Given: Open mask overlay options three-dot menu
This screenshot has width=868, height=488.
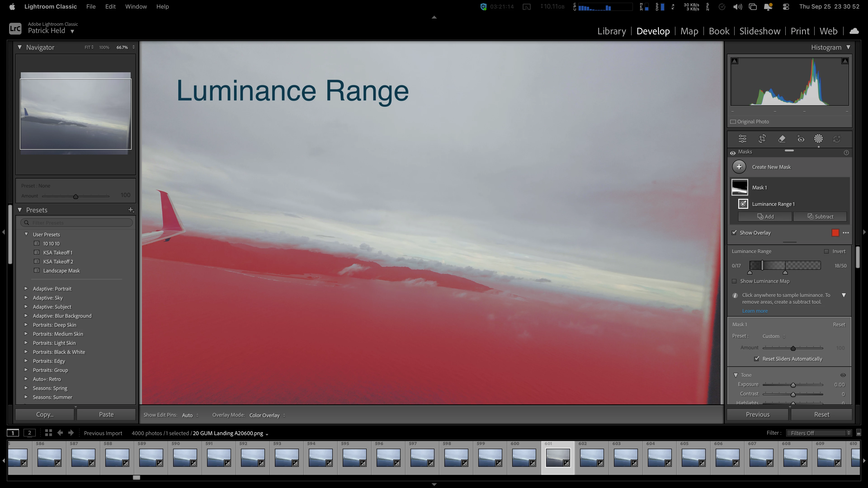Looking at the screenshot, I should (845, 233).
